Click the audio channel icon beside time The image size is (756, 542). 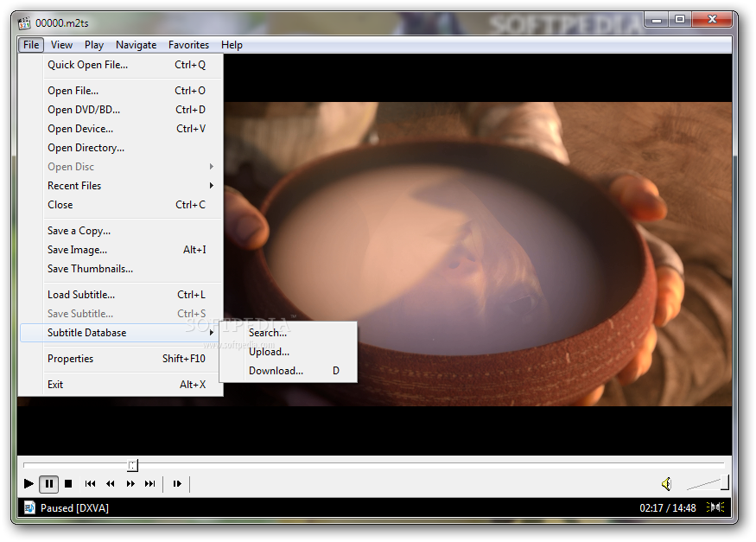(715, 507)
